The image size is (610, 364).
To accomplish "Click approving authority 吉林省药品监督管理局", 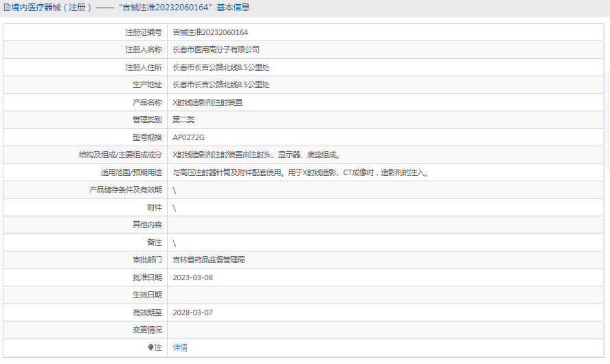I will [209, 260].
